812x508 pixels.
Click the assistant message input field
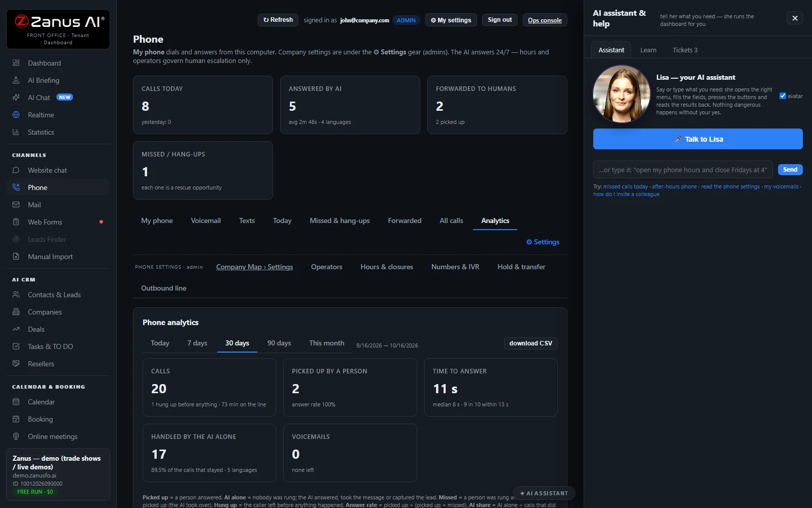pos(683,170)
